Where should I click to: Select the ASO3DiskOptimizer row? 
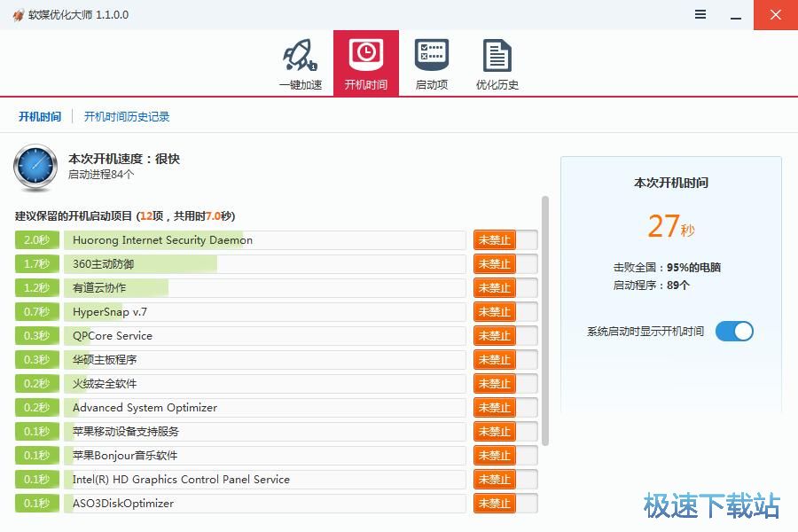[x=264, y=503]
